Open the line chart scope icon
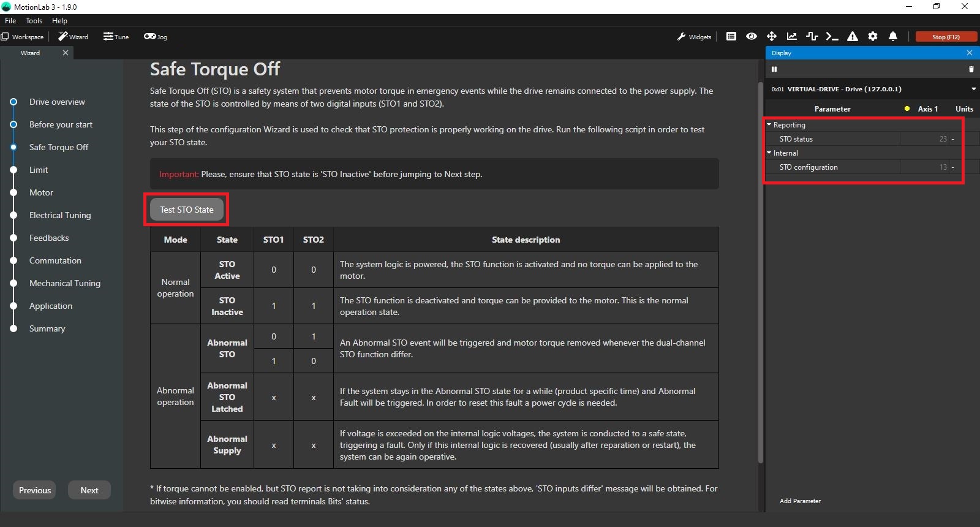 tap(792, 37)
